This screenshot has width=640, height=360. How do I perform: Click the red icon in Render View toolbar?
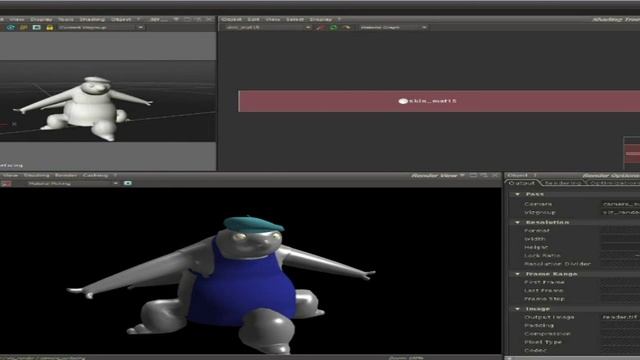click(x=6, y=183)
